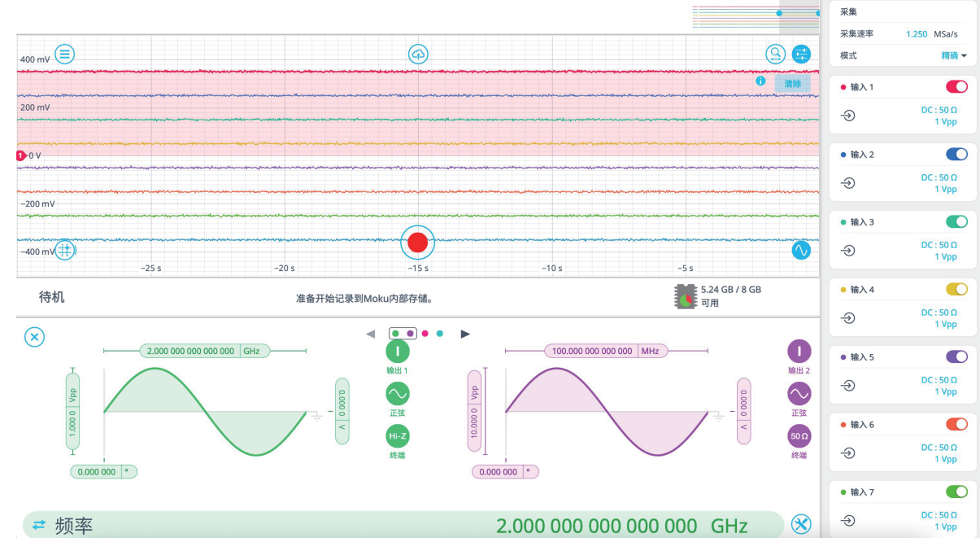
Task: Click 输入 3 1 Vpp range text
Action: point(945,257)
